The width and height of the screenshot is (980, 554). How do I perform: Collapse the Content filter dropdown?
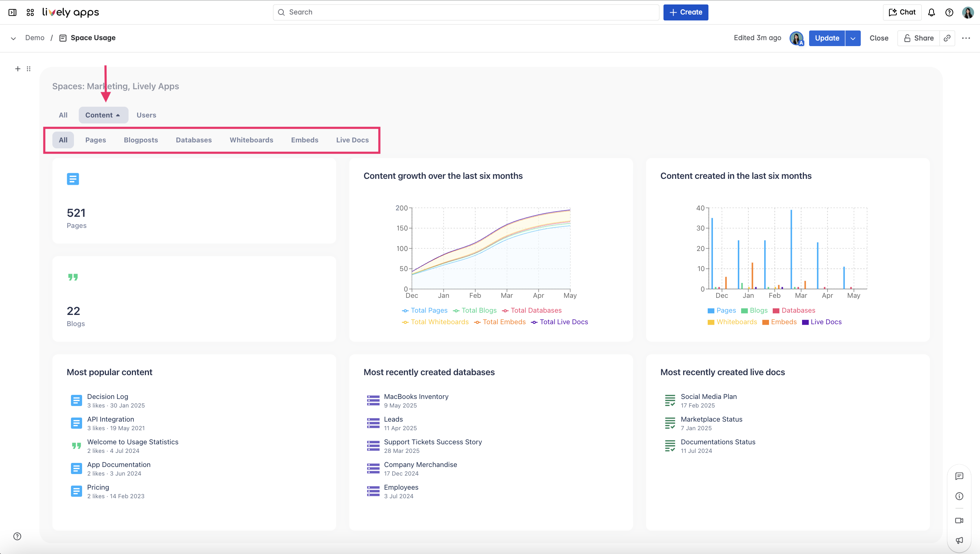point(103,115)
